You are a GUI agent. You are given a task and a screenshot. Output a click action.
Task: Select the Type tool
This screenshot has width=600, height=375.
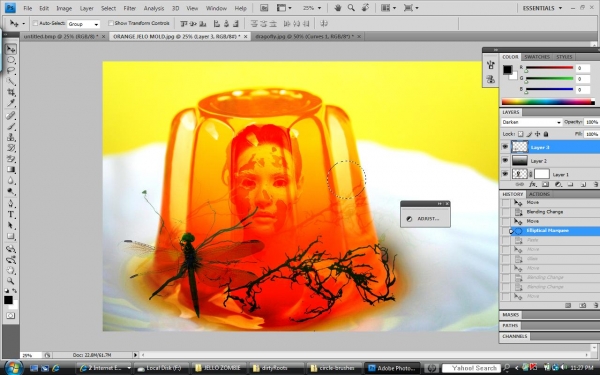tap(11, 214)
